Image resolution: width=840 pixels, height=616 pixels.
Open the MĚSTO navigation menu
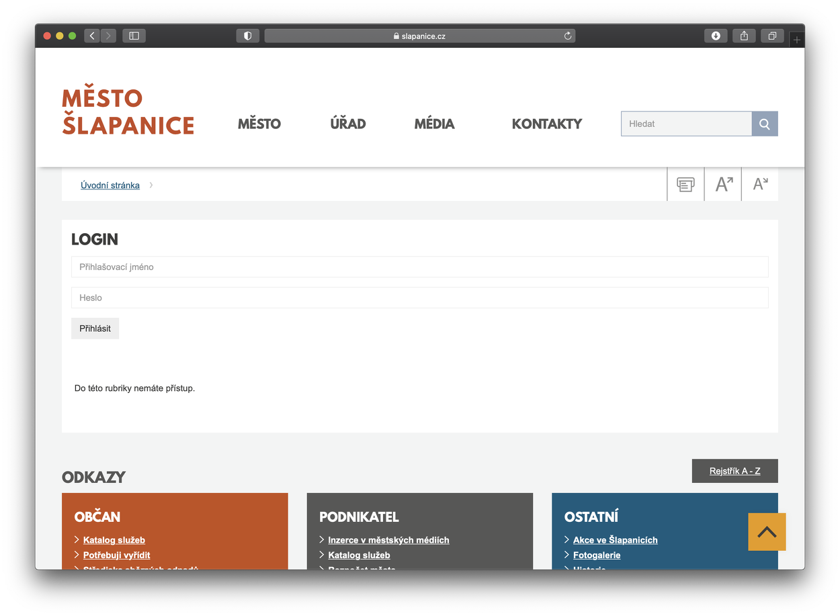pos(259,124)
